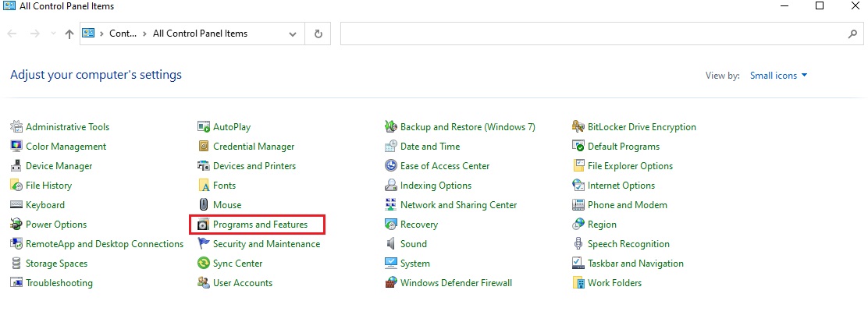Open the Backup and Restore (Windows 7) link text

tap(468, 127)
